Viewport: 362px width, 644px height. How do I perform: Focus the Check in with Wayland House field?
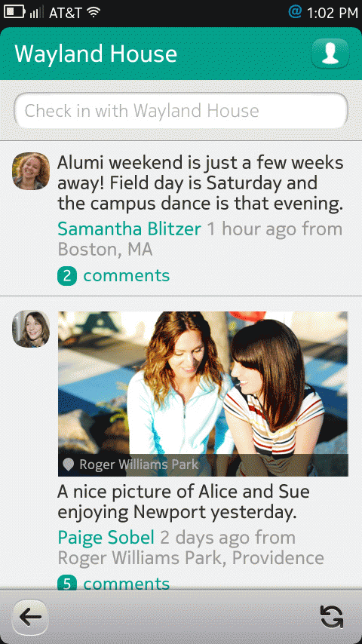pos(181,111)
